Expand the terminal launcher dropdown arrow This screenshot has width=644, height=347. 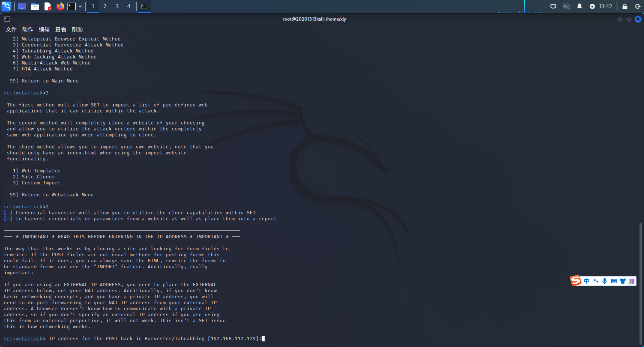click(80, 6)
